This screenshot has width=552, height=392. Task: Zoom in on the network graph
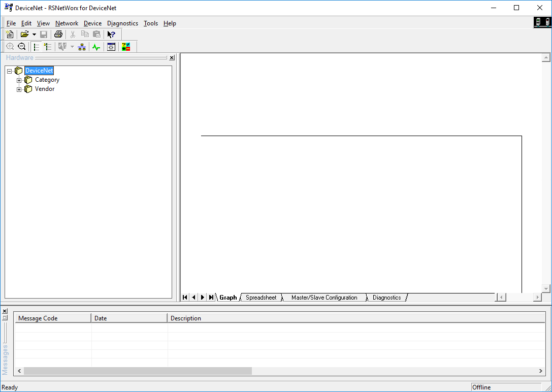click(10, 46)
